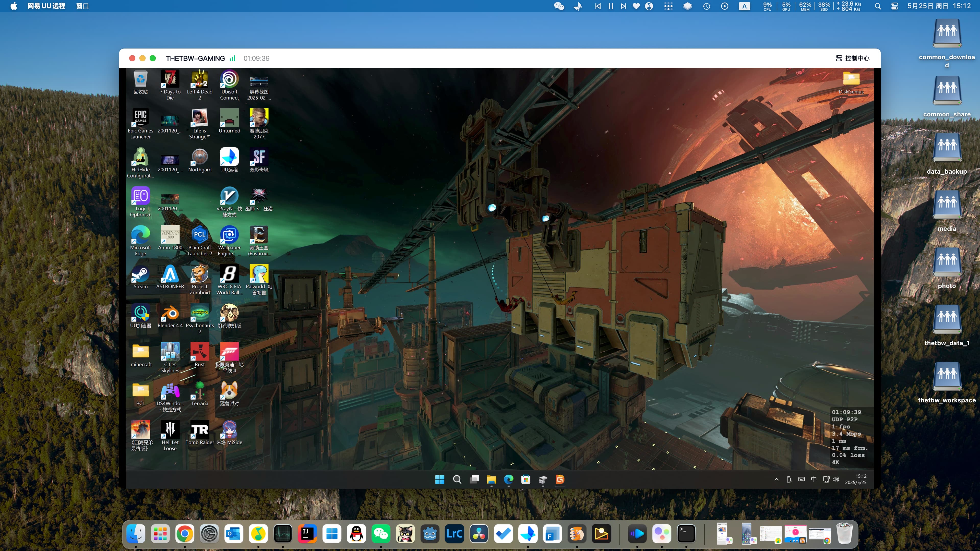
Task: Open Microsoft Store in Windows taskbar
Action: click(526, 480)
